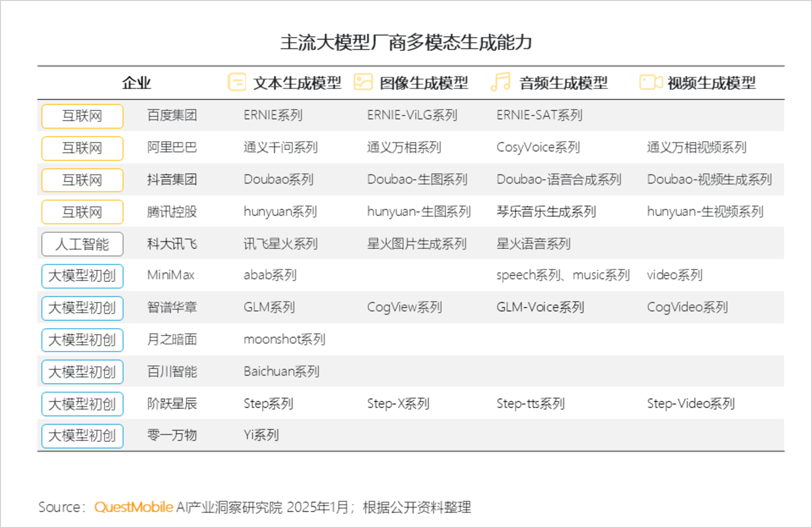Click the audio generation music note icon
The height and width of the screenshot is (528, 812).
point(500,82)
